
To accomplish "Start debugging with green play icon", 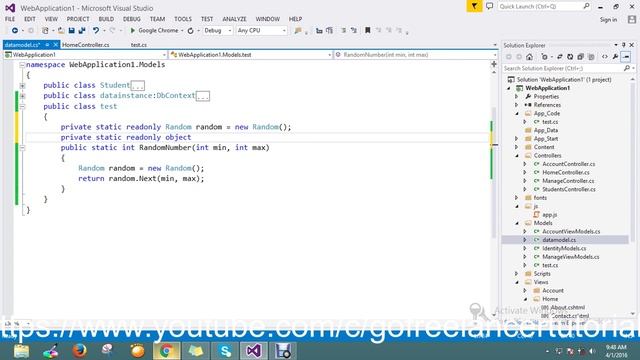I will [x=132, y=31].
